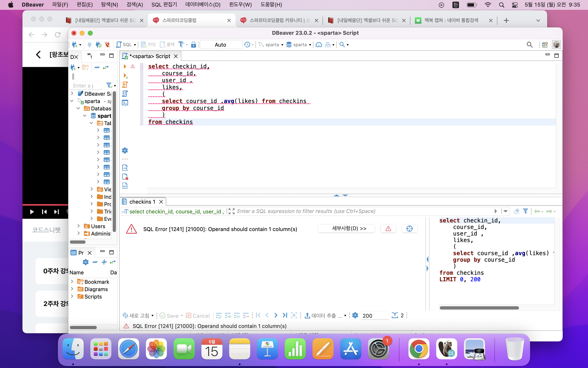Open the database dashboard icon
The width and height of the screenshot is (588, 368).
tap(319, 45)
